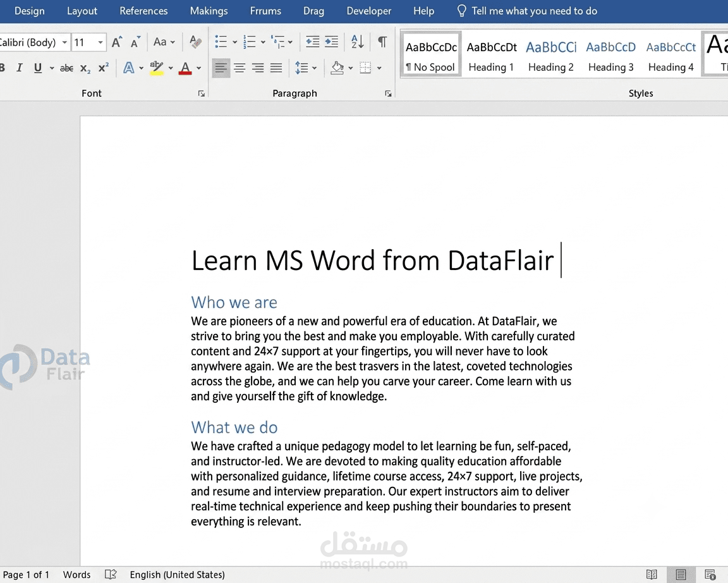
Task: Apply the shading paint bucket
Action: [337, 68]
